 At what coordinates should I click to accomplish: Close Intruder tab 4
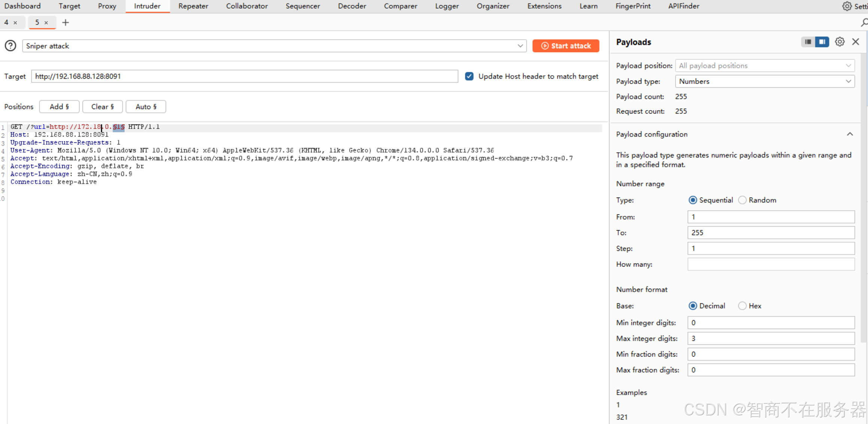coord(15,22)
